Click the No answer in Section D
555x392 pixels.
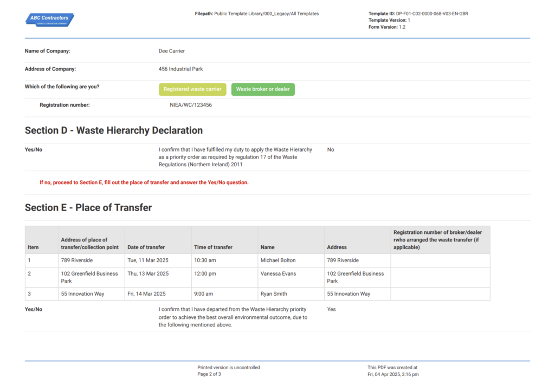point(331,149)
